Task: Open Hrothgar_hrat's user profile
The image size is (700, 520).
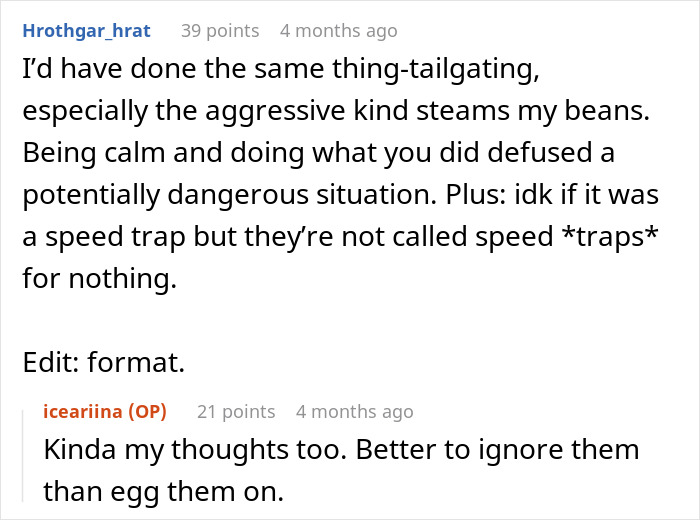Action: pos(86,31)
